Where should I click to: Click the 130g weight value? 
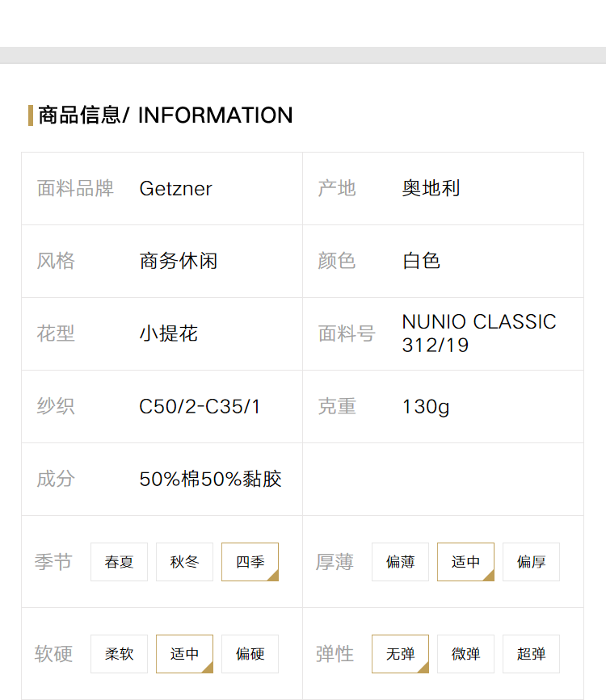(426, 407)
